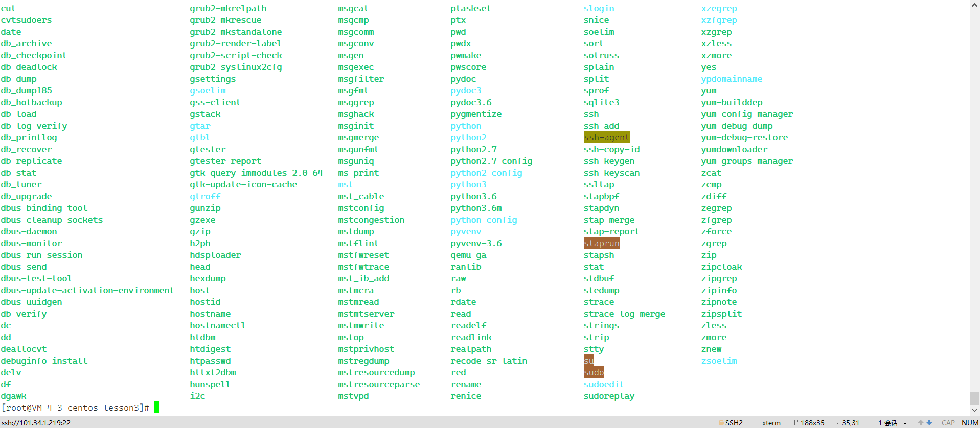Click the msgcat entry
This screenshot has width=980, height=428.
[x=354, y=8]
